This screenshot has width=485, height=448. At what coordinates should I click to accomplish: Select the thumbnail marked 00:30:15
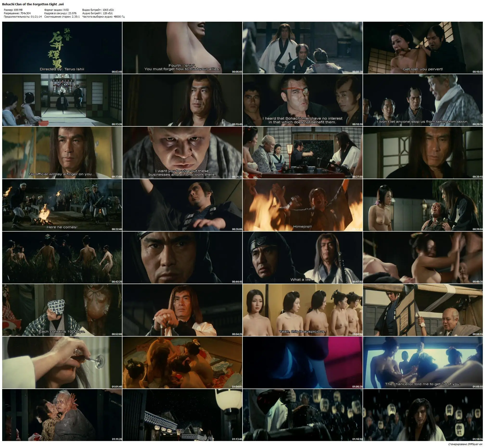(423, 152)
